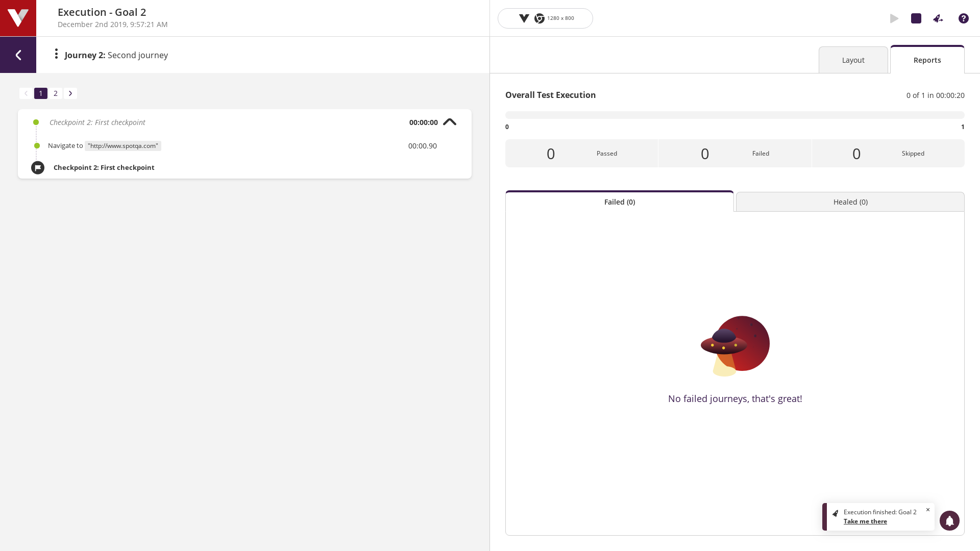980x551 pixels.
Task: Click the play execution icon
Action: pyautogui.click(x=894, y=18)
